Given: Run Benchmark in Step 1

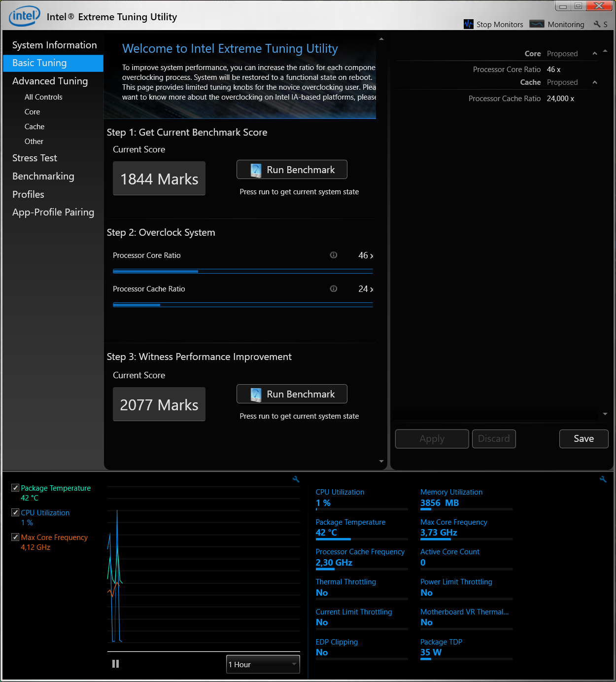Looking at the screenshot, I should 292,170.
